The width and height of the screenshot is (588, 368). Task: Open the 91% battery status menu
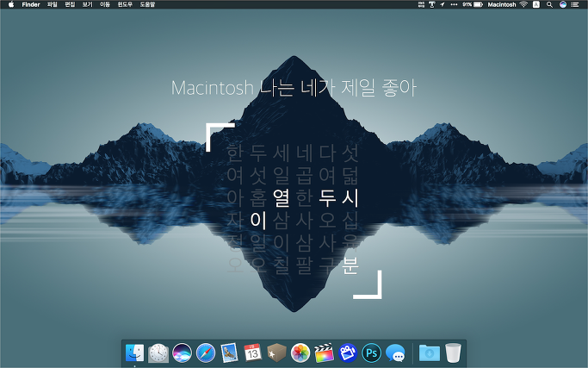(x=473, y=4)
